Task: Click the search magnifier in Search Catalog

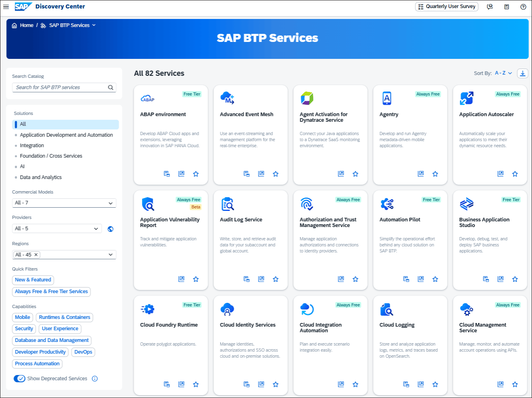Action: tap(111, 88)
